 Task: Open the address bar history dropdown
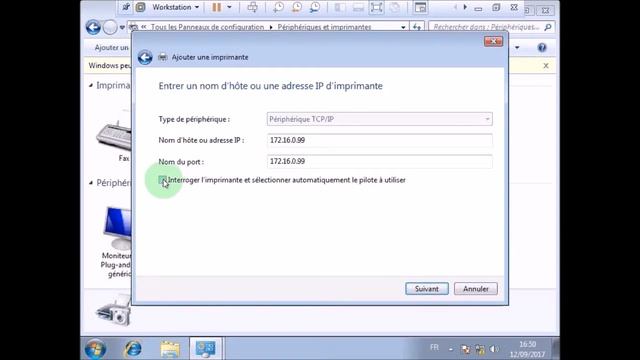(x=403, y=27)
